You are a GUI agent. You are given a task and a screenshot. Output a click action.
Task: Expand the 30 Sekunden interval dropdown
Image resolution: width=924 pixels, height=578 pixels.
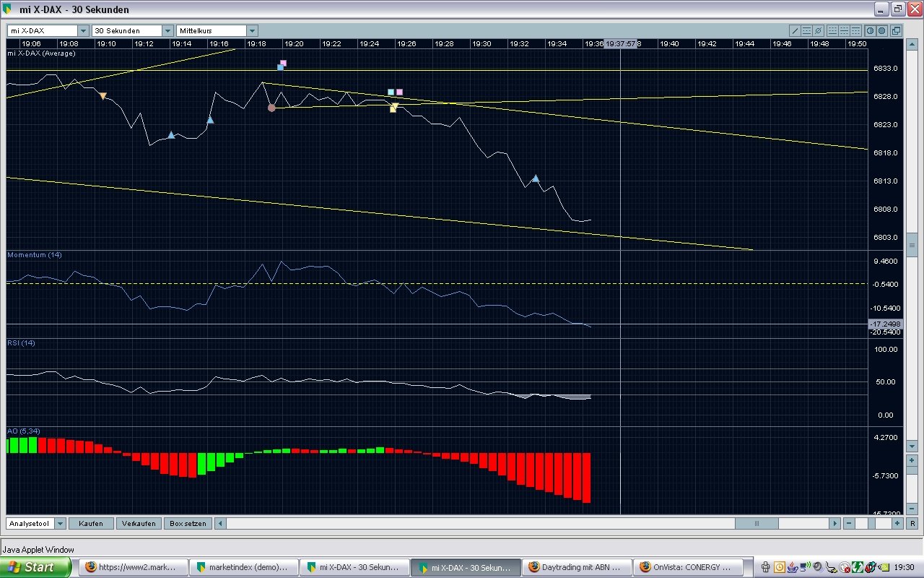pyautogui.click(x=167, y=31)
